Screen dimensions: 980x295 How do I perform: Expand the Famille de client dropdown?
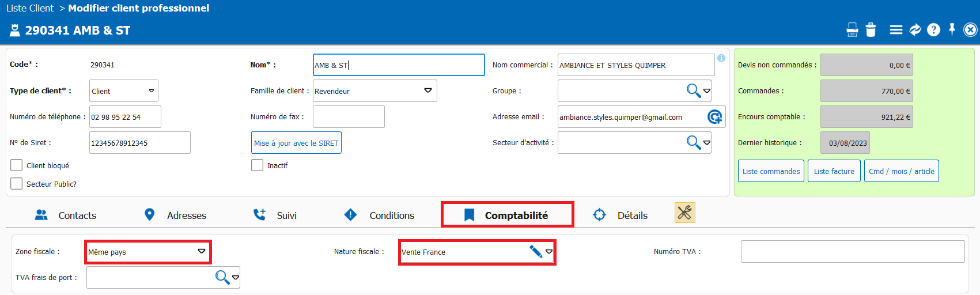[427, 91]
